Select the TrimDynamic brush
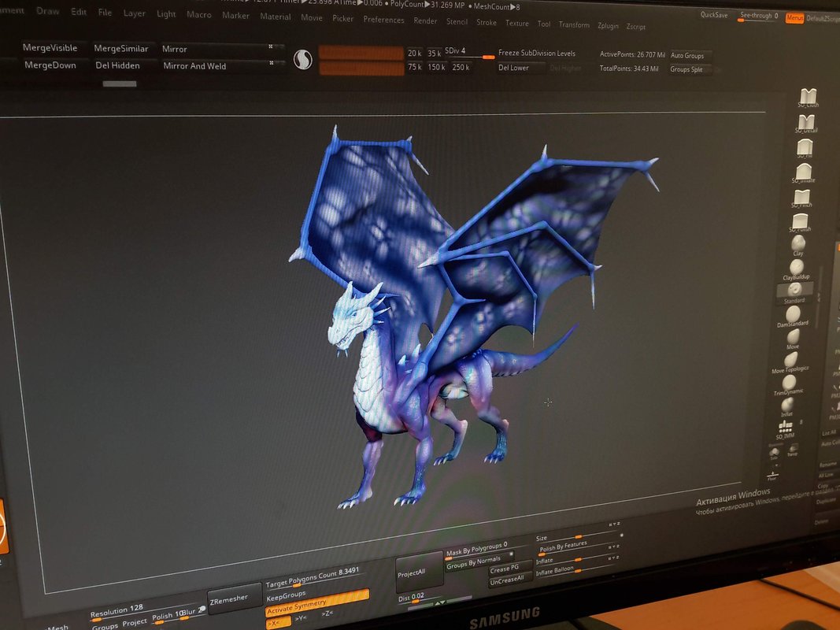 (x=789, y=385)
